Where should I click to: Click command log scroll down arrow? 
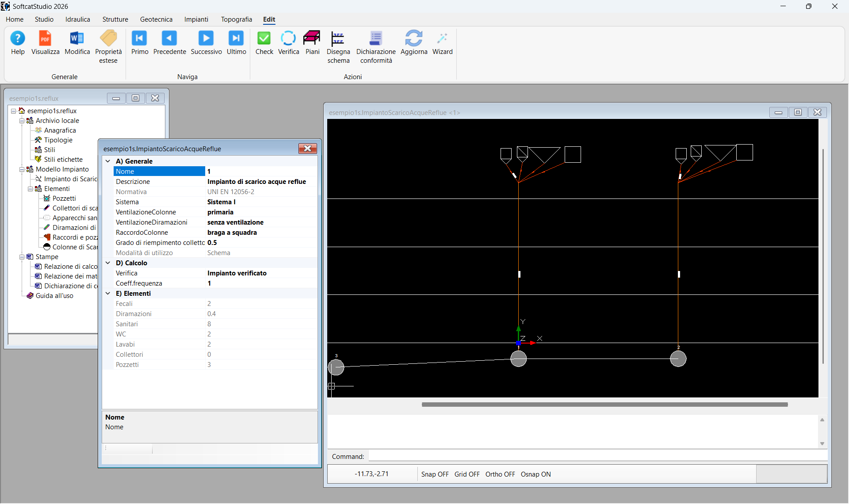[822, 443]
